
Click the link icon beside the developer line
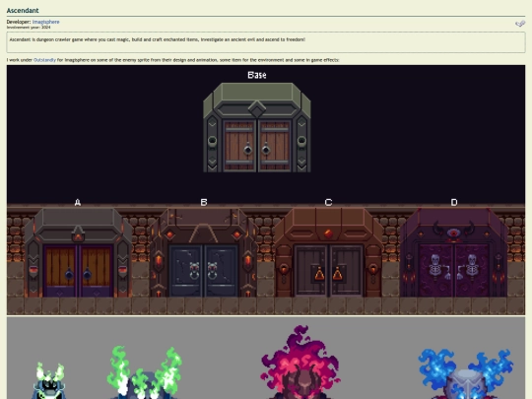520,24
